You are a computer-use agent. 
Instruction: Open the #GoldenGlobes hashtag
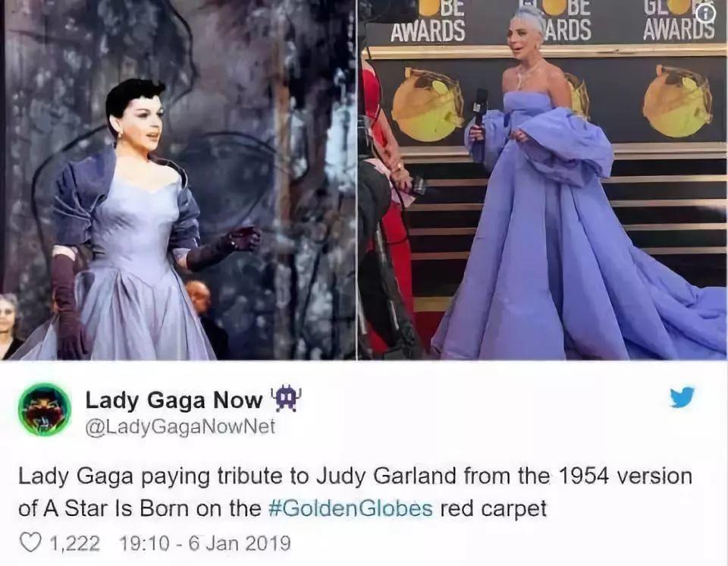point(350,508)
